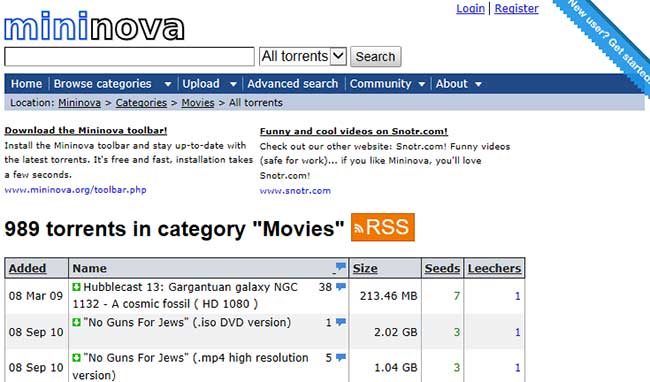Click into the torrent search text field
The image size is (650, 382).
[129, 56]
